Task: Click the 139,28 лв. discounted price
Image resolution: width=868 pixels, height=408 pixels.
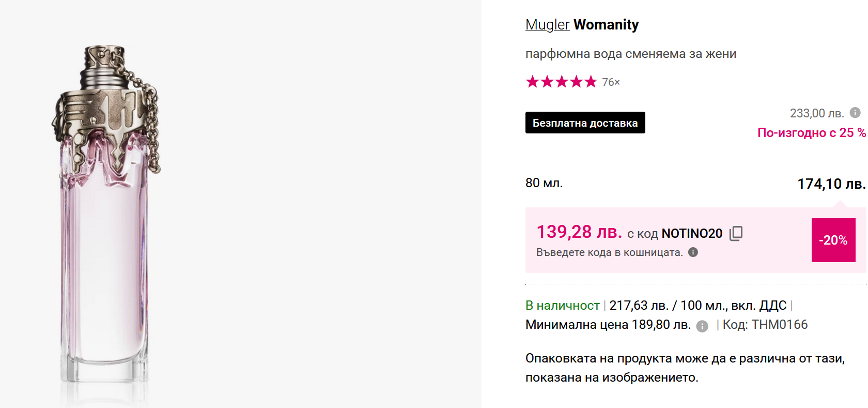Action: click(x=579, y=232)
